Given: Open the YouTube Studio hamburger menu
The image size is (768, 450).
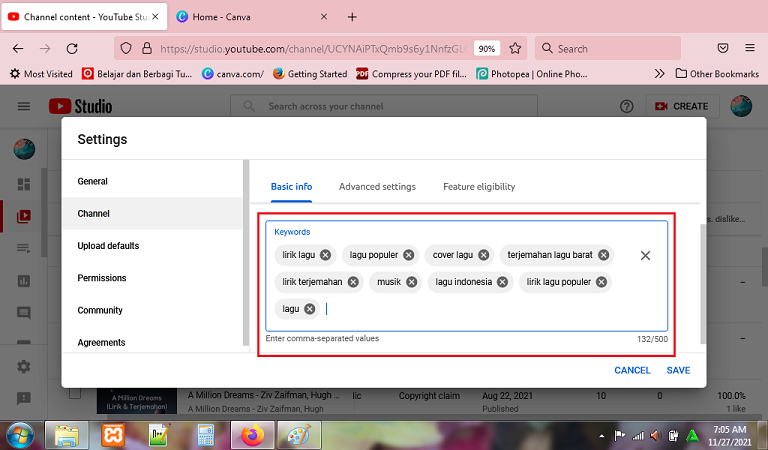Looking at the screenshot, I should (24, 106).
